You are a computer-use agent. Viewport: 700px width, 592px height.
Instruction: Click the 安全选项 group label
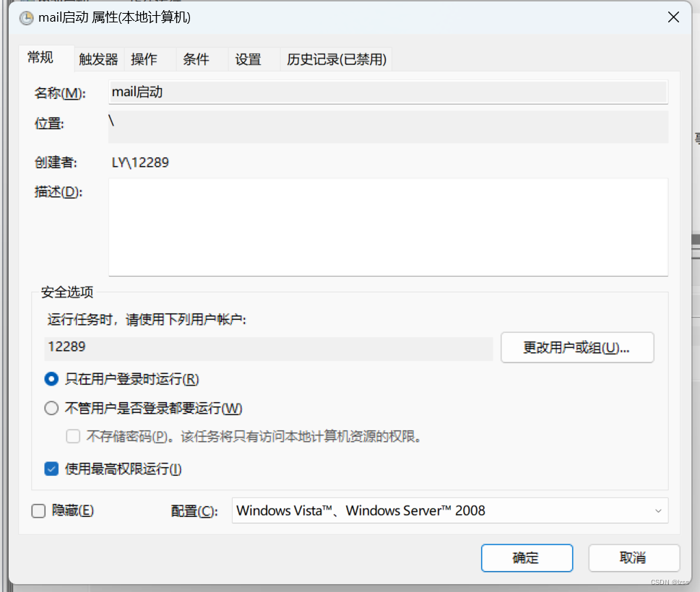point(67,292)
